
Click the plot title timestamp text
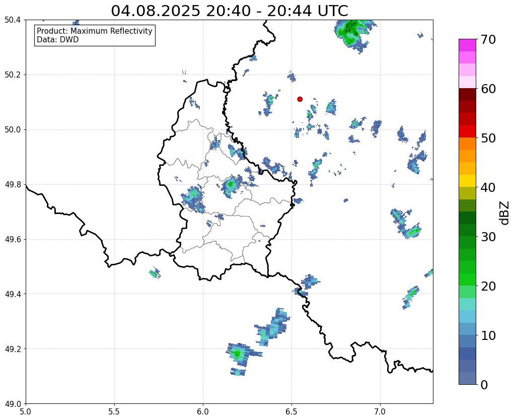pos(229,11)
